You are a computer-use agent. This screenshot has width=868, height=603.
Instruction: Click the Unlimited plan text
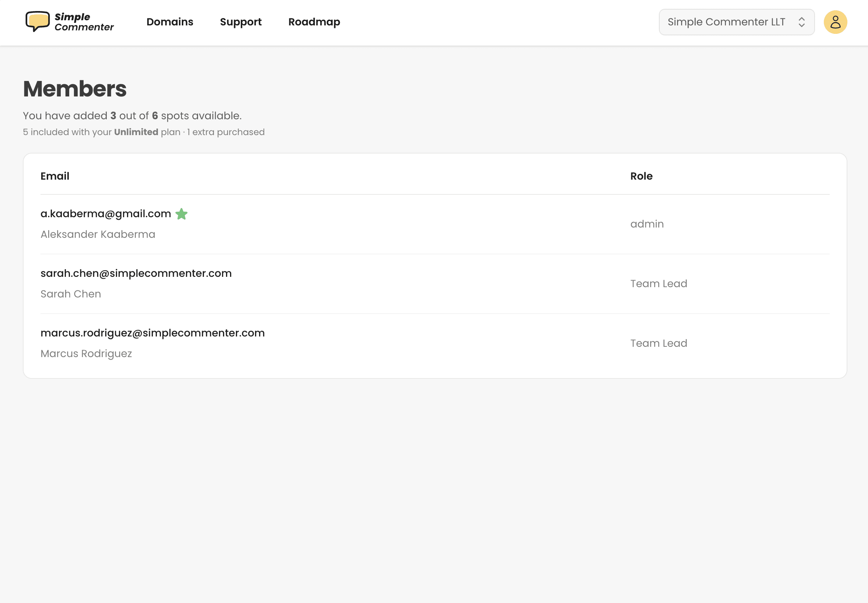click(x=136, y=132)
